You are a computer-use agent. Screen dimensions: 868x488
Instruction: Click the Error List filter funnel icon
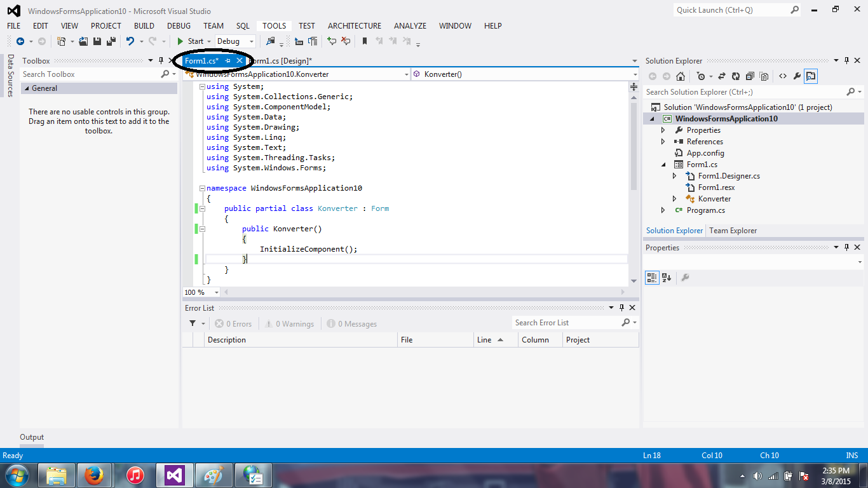[193, 323]
